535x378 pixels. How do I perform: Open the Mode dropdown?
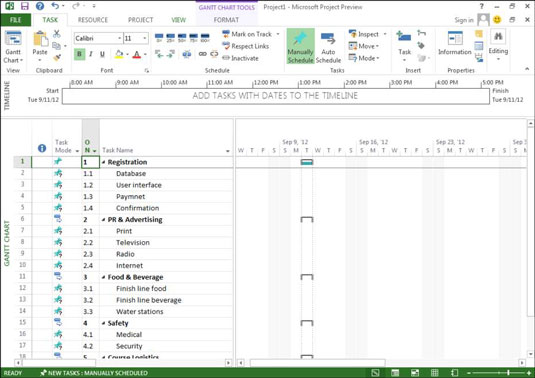(364, 58)
